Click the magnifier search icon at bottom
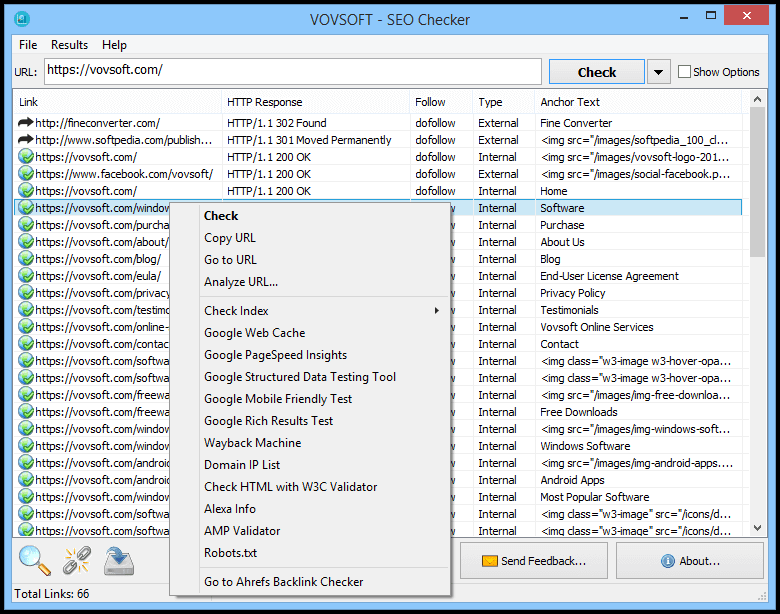 (35, 561)
